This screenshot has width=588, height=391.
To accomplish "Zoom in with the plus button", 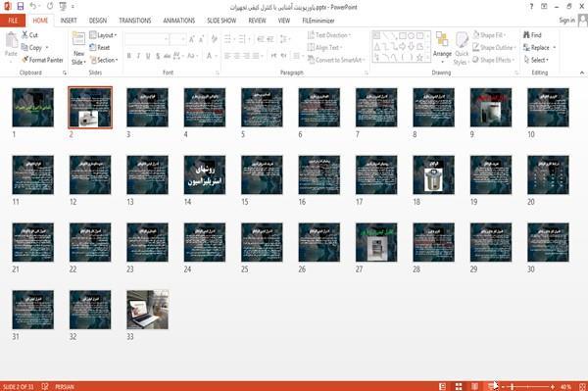I will [x=553, y=386].
